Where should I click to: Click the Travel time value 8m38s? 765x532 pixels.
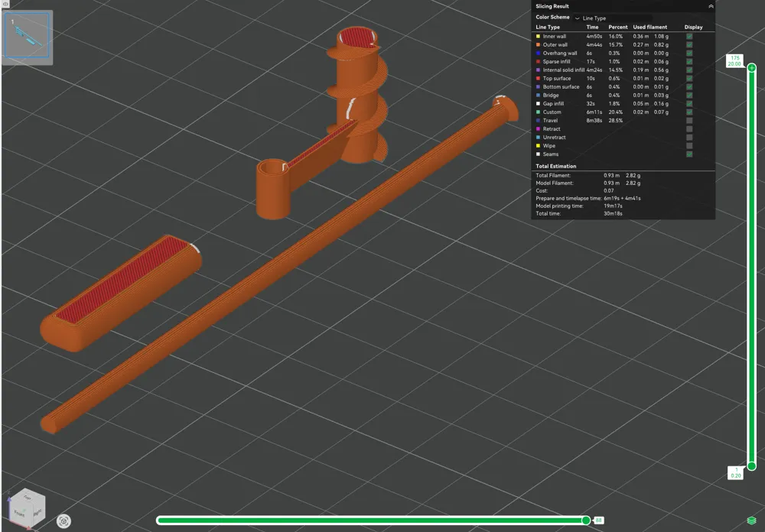pyautogui.click(x=594, y=121)
